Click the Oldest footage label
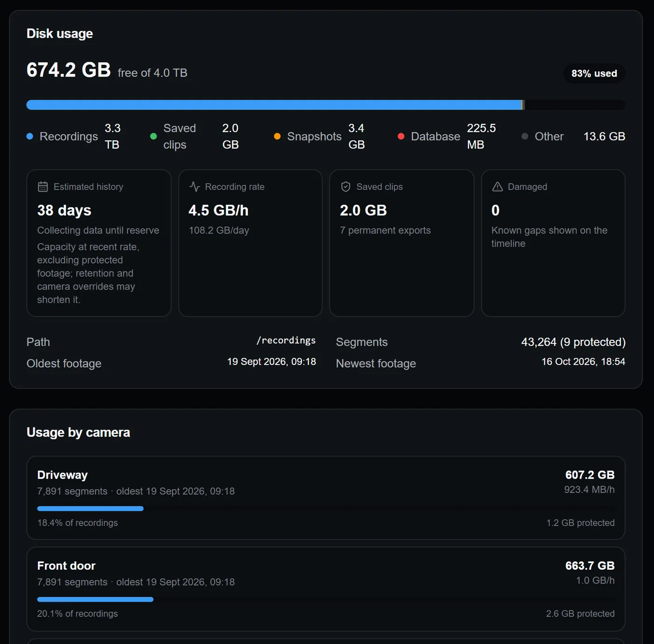Viewport: 654px width, 644px height. pyautogui.click(x=64, y=364)
